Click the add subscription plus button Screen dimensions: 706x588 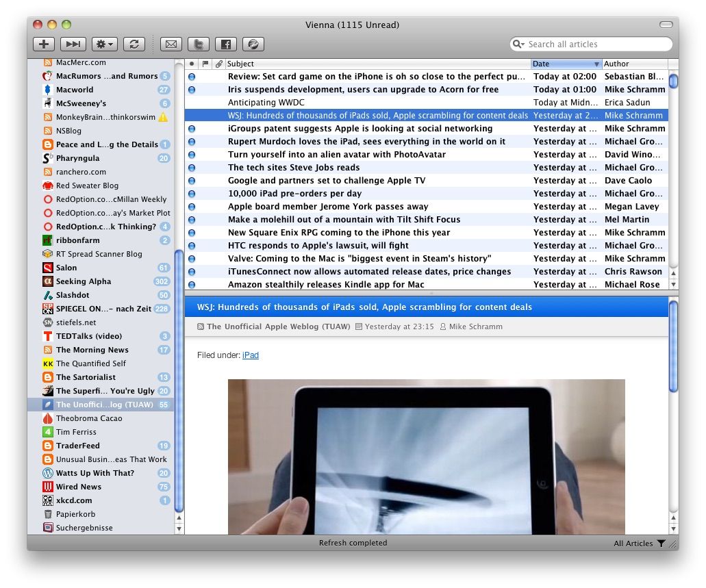pyautogui.click(x=44, y=44)
